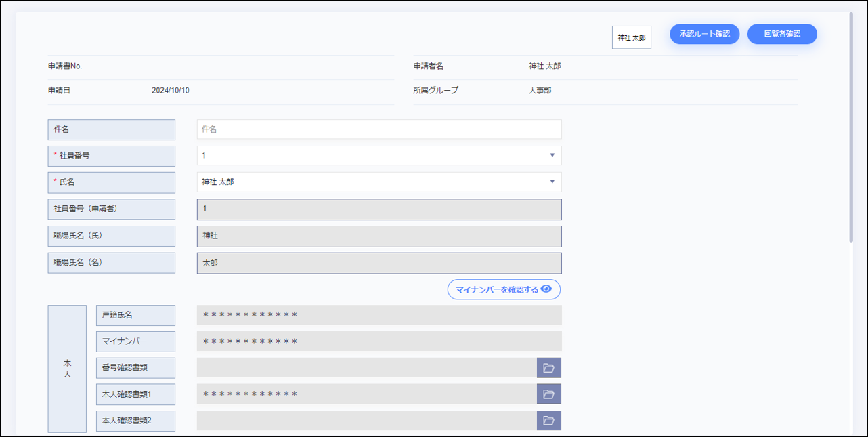Browse files for 本人確認書類2
This screenshot has height=437, width=868.
pyautogui.click(x=548, y=421)
